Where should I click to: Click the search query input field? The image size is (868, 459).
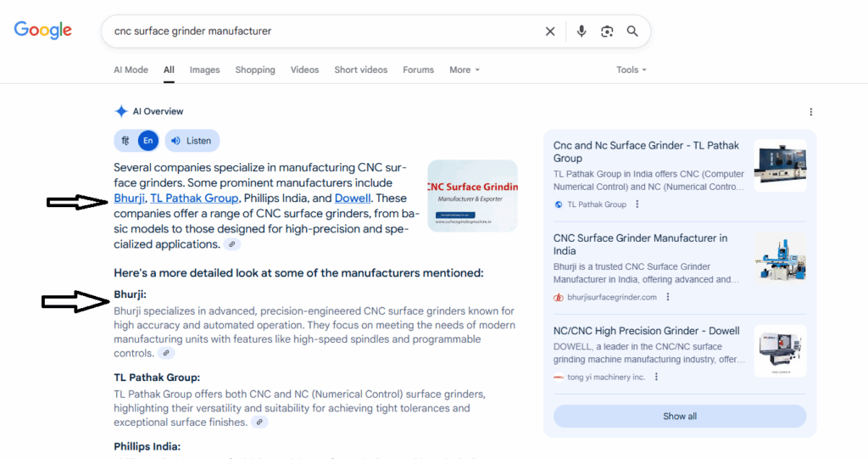pos(324,31)
